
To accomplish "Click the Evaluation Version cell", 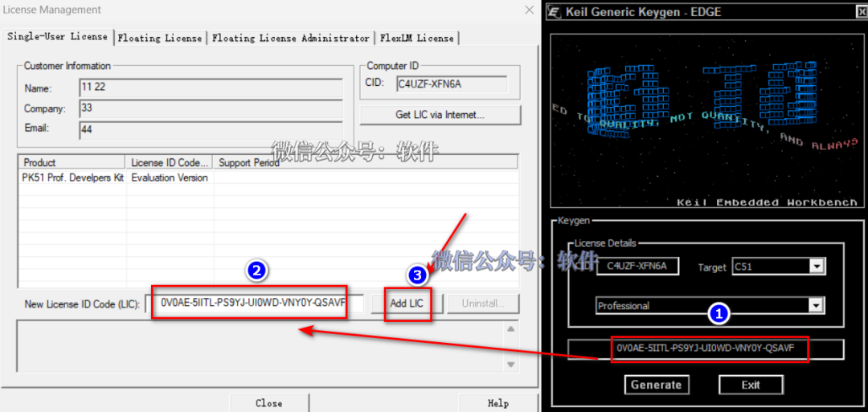I will 170,177.
